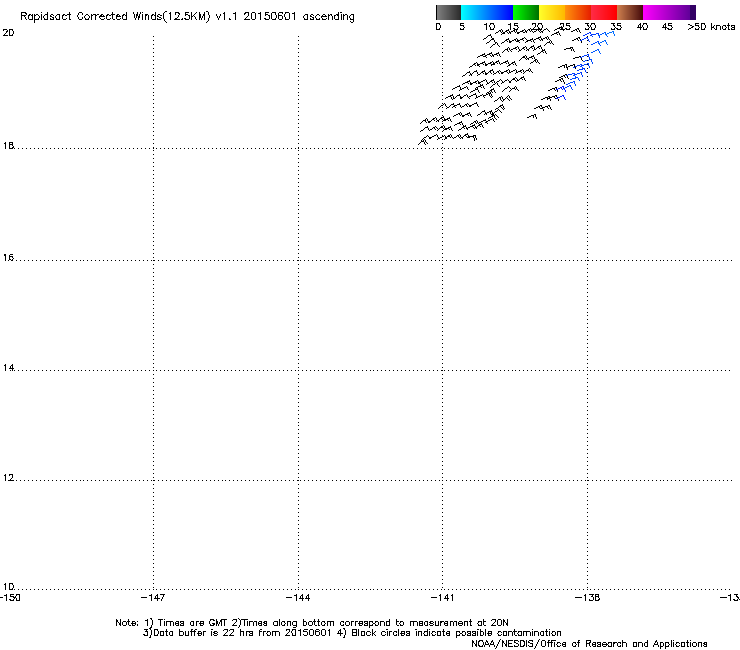
Task: Click the '45' legend scale value
Action: (667, 27)
